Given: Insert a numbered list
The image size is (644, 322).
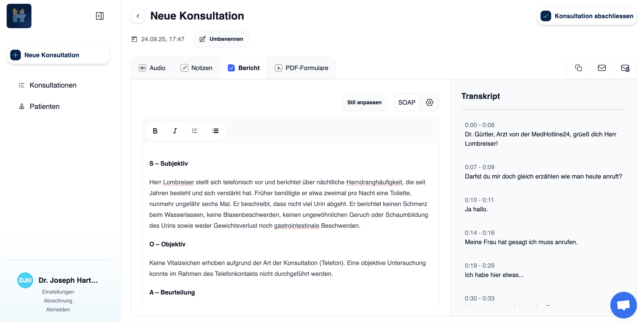Looking at the screenshot, I should click(x=215, y=131).
